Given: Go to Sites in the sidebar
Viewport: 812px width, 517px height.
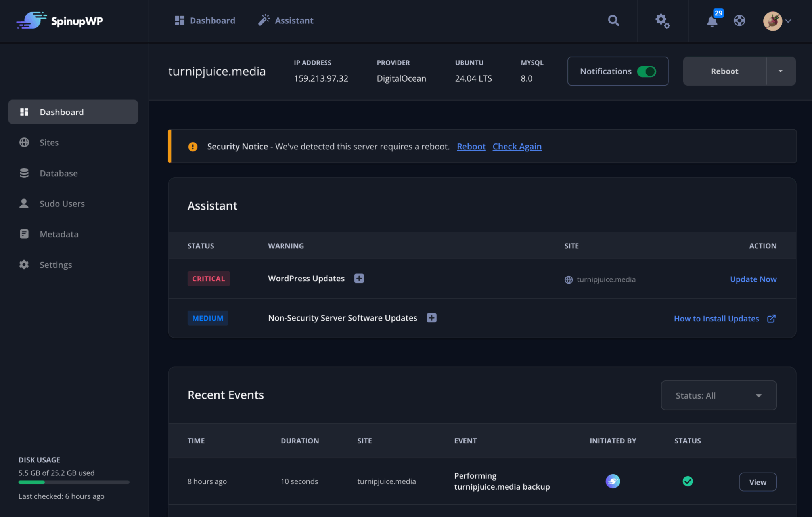Looking at the screenshot, I should coord(73,142).
